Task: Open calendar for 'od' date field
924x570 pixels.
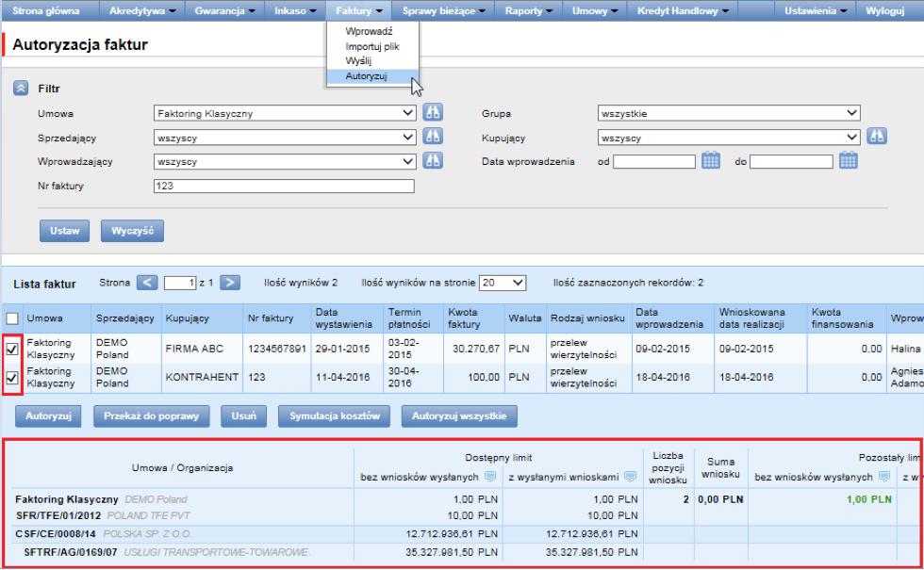Action: [x=711, y=160]
